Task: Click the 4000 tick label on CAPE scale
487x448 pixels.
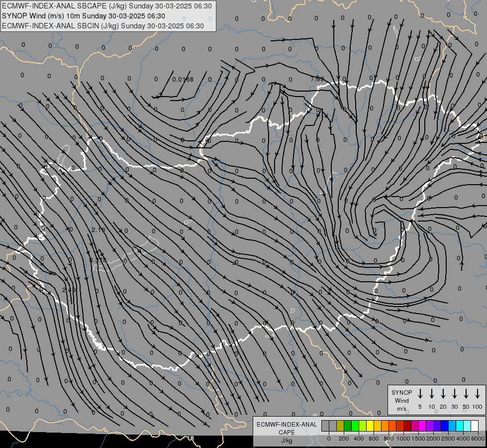Action: tap(463, 439)
